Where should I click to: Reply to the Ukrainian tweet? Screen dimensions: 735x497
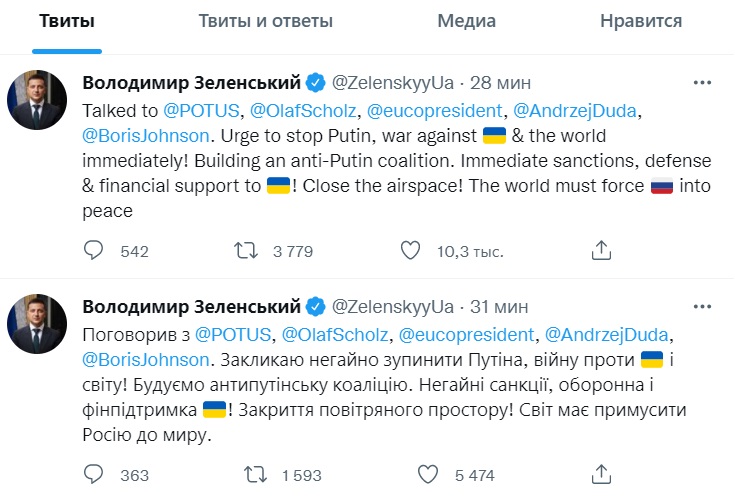[93, 473]
